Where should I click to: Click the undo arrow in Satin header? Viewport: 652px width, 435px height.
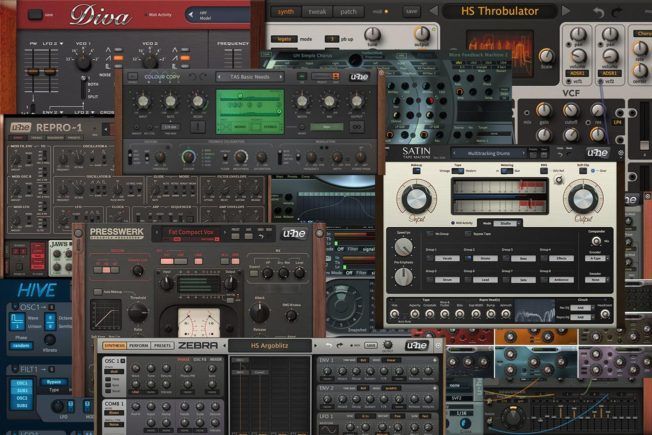(561, 155)
